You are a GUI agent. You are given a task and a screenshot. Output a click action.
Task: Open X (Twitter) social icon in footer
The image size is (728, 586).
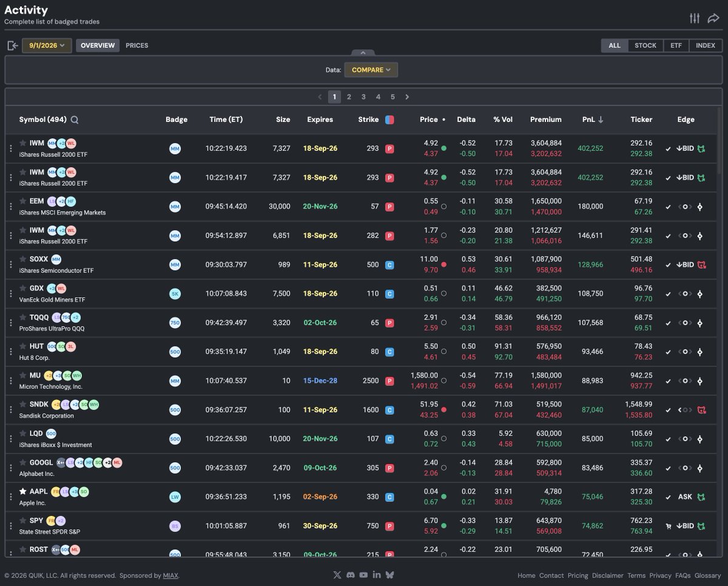[337, 575]
